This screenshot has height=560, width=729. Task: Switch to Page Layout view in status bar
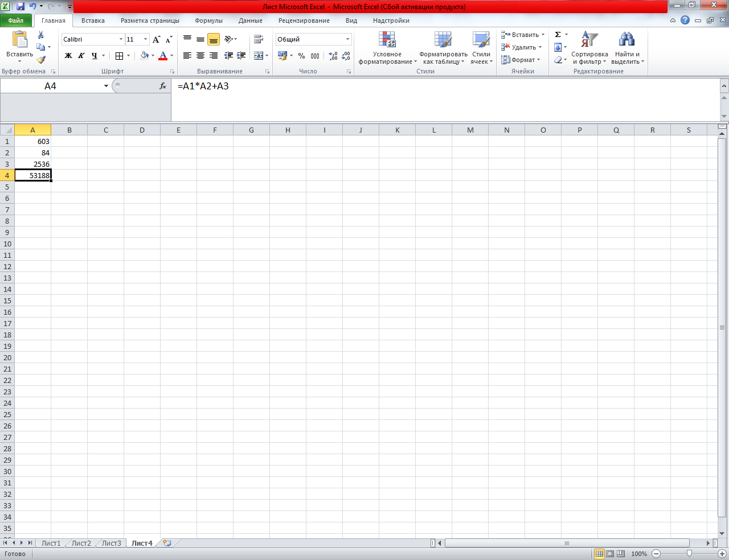[610, 554]
